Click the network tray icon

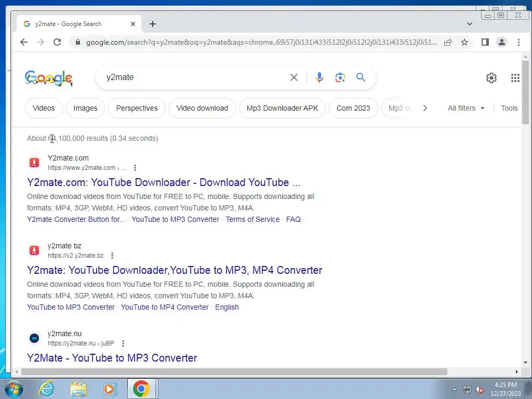(467, 390)
